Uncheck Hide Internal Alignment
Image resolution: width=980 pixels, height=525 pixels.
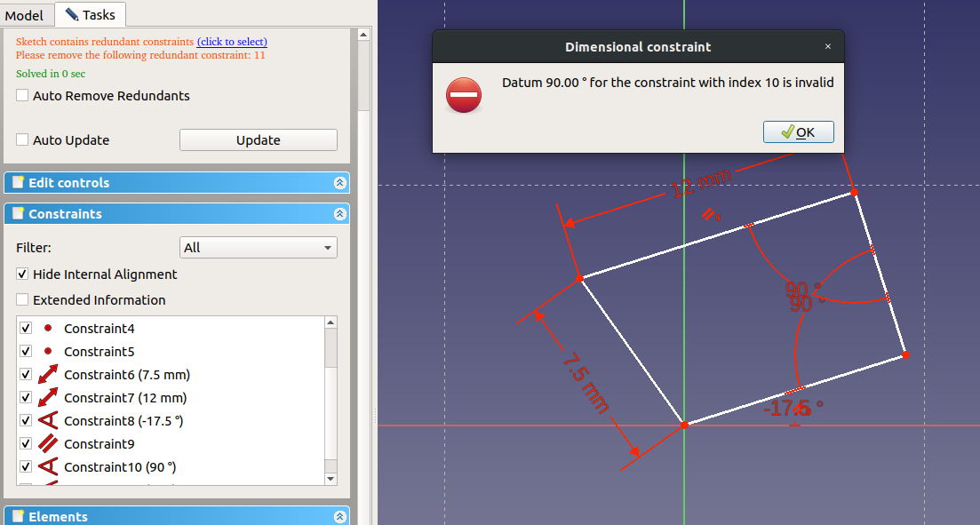tap(23, 274)
